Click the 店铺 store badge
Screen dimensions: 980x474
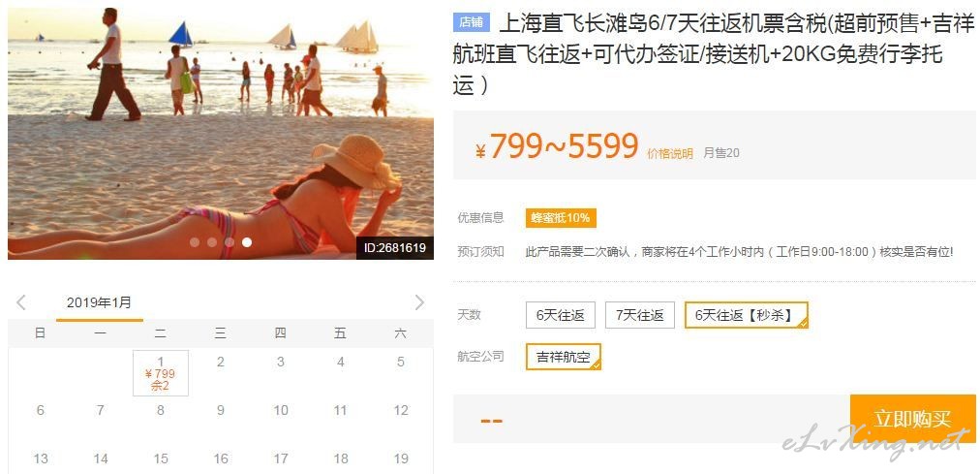click(472, 22)
